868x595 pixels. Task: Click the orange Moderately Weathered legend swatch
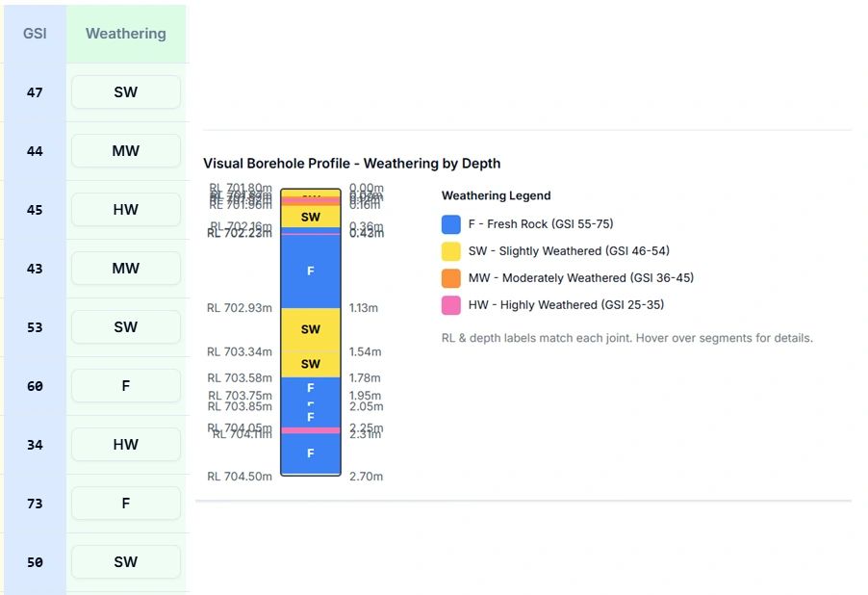tap(450, 278)
